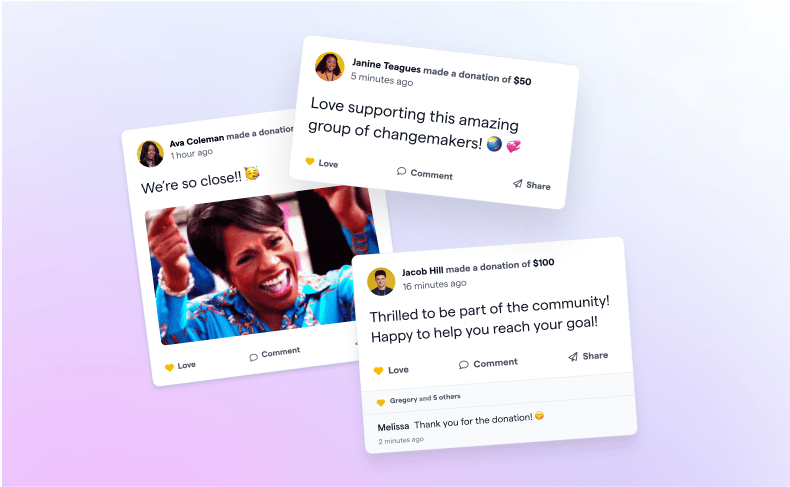Click paper plane share icon on Janine's post

[517, 183]
